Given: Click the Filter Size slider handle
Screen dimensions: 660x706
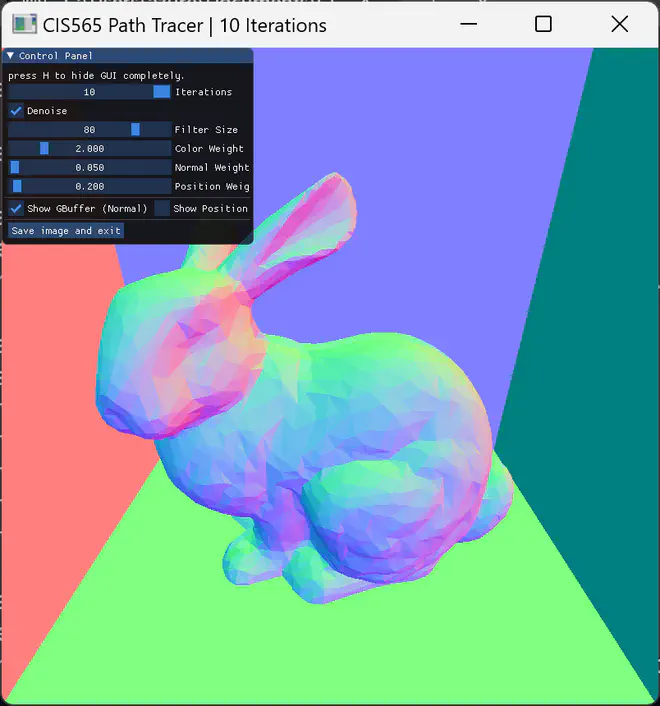Looking at the screenshot, I should (x=135, y=130).
